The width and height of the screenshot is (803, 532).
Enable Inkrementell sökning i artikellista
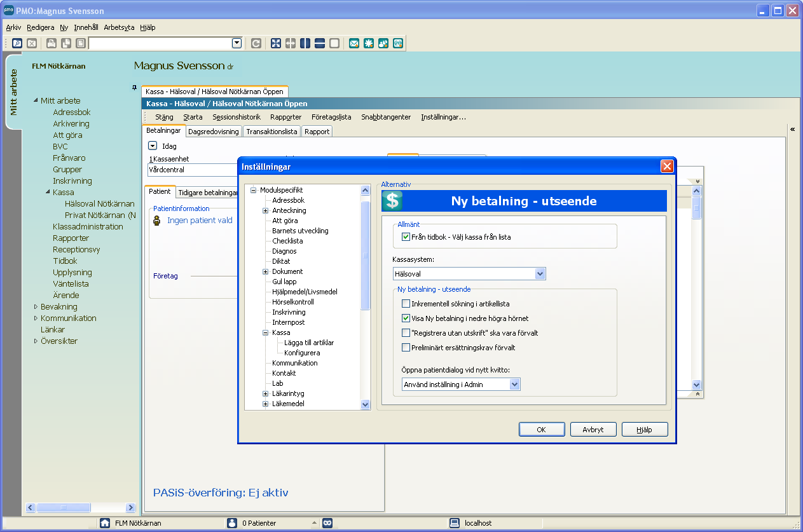point(406,304)
